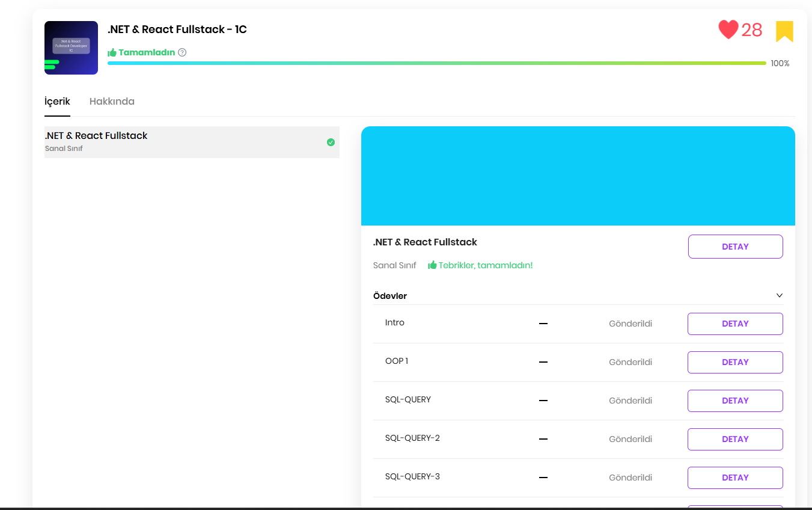Open DETAY for SQL-QUERY-2 assignment
Viewport: 812px width, 510px height.
point(735,439)
